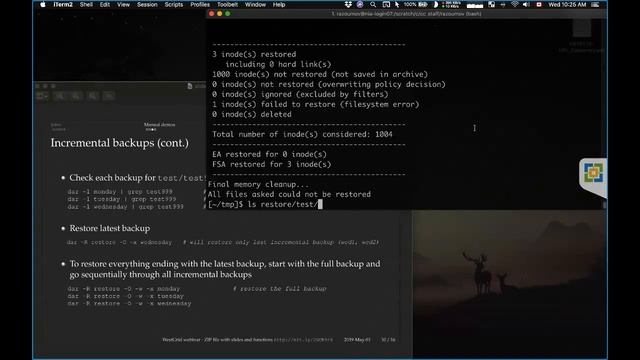This screenshot has width=640, height=360.
Task: Open the Window menu
Action: 256,4
